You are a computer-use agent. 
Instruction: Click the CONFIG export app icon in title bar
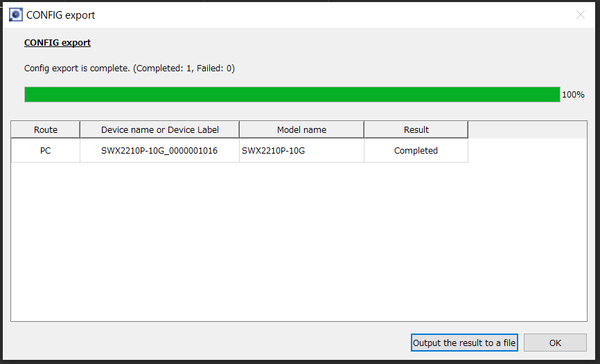click(x=15, y=15)
